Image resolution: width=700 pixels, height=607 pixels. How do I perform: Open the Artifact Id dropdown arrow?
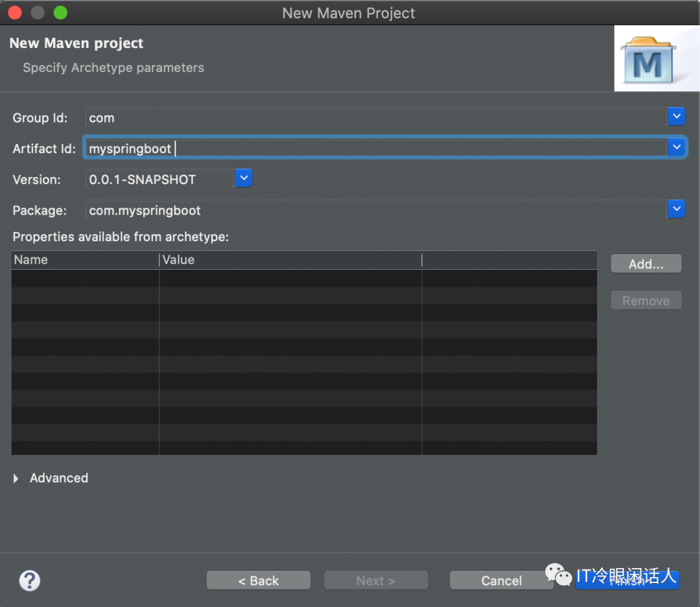pyautogui.click(x=676, y=147)
